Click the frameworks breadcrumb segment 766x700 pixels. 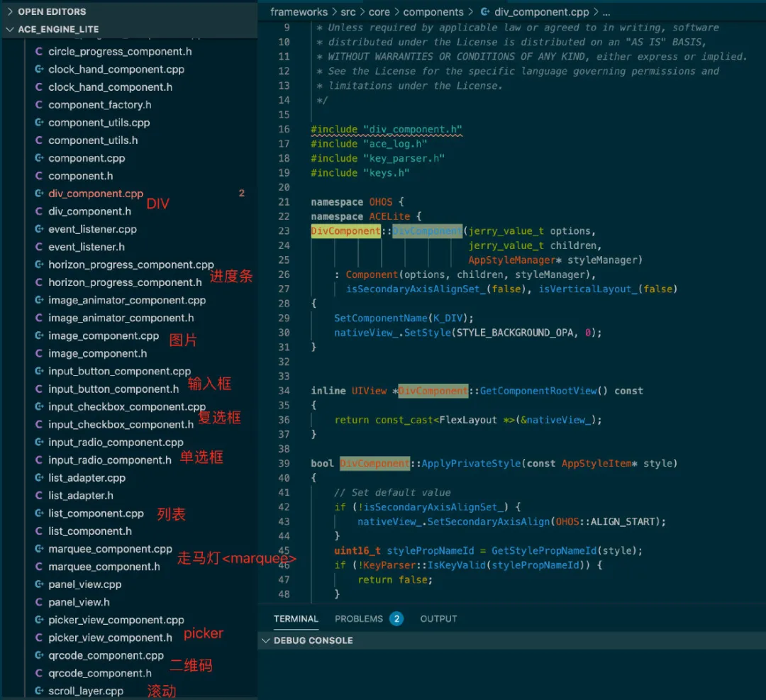[299, 12]
